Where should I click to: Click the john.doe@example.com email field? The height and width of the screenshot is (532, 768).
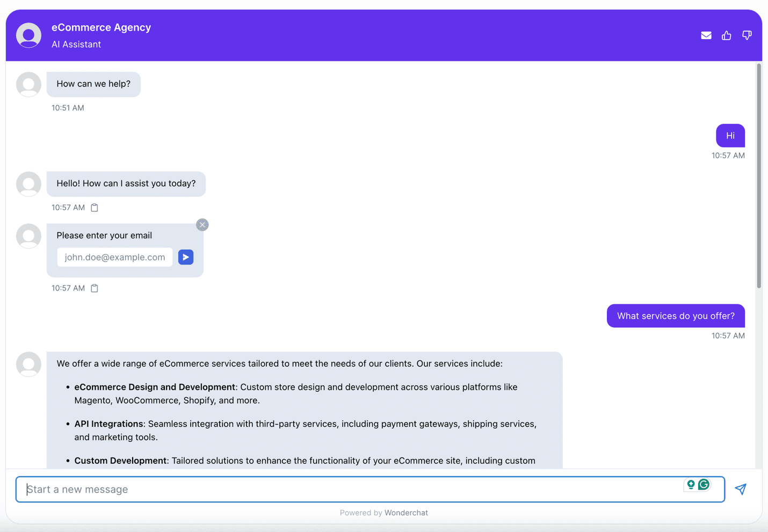[114, 257]
